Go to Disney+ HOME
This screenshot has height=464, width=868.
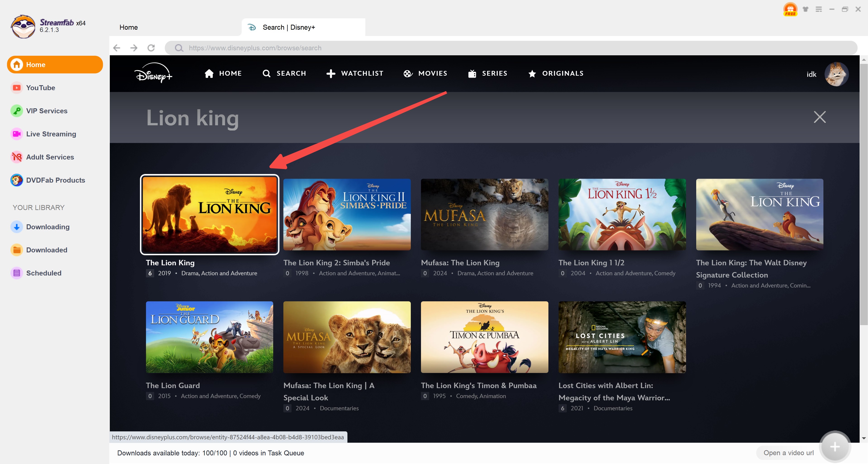223,73
